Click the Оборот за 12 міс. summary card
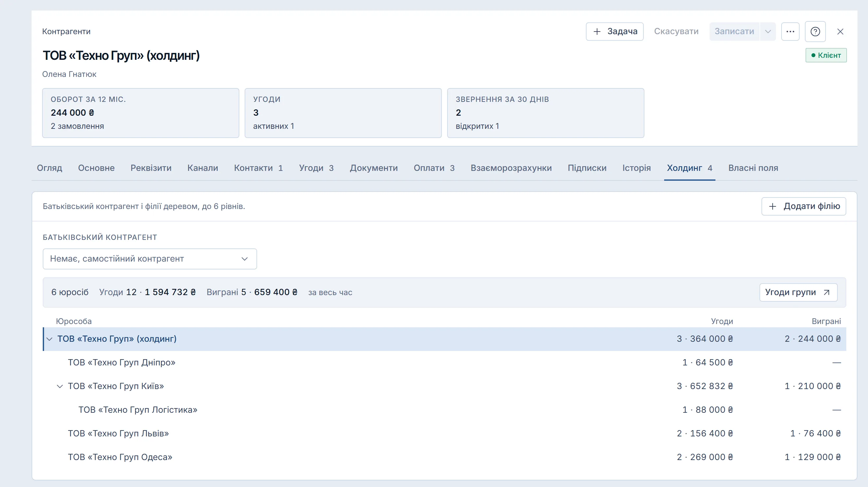Viewport: 868px width, 487px height. pos(140,113)
